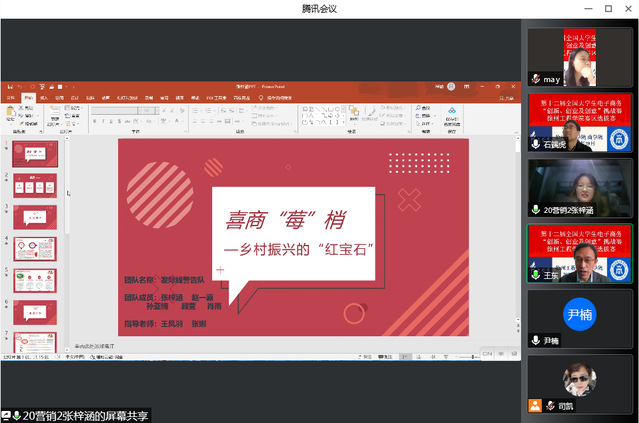Image resolution: width=639 pixels, height=423 pixels.
Task: Click the 尹楠 blue avatar badge
Action: [580, 313]
